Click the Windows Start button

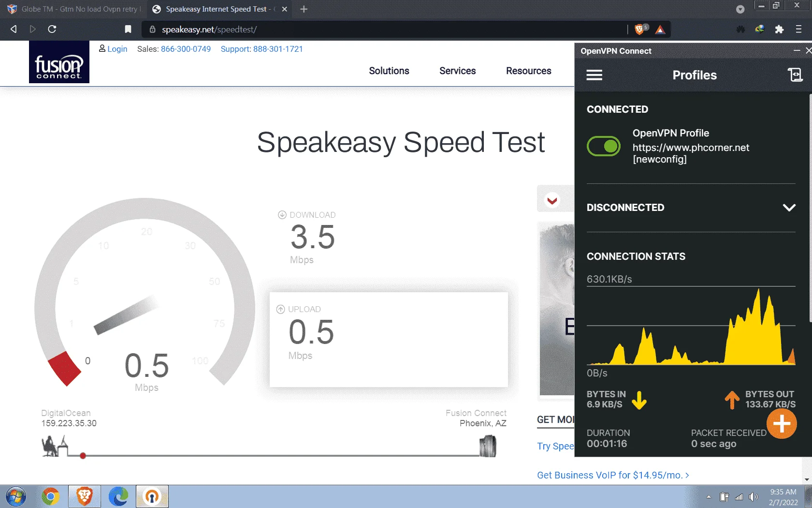15,496
